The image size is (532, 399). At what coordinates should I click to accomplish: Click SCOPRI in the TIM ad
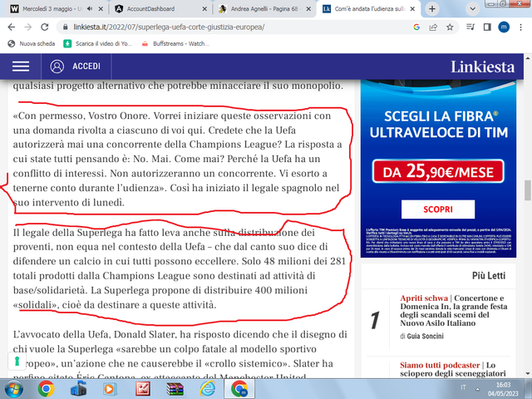[438, 209]
